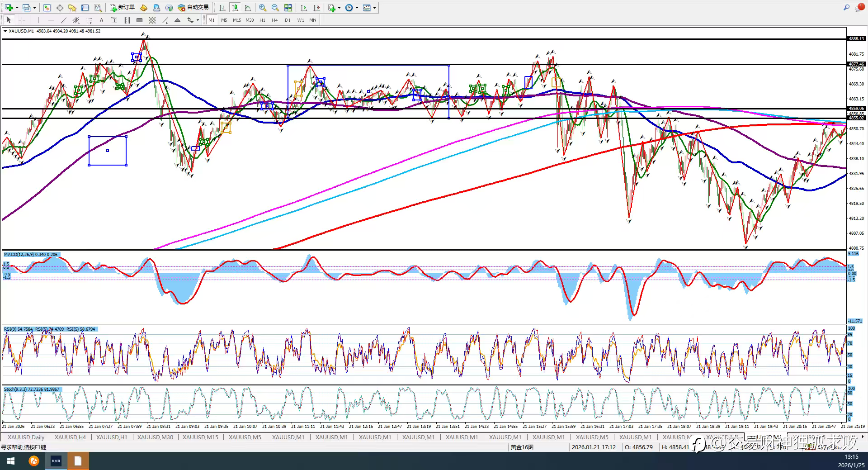The image size is (868, 470).
Task: Expand the new chart dropdown arrow
Action: click(x=17, y=8)
